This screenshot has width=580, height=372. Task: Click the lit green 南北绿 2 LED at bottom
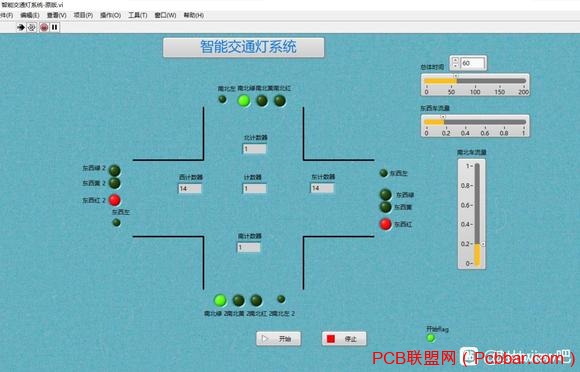click(220, 300)
